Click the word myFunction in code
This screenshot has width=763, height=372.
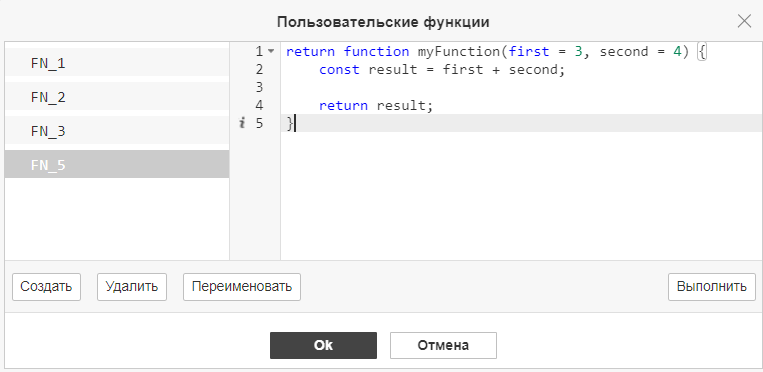pyautogui.click(x=458, y=52)
